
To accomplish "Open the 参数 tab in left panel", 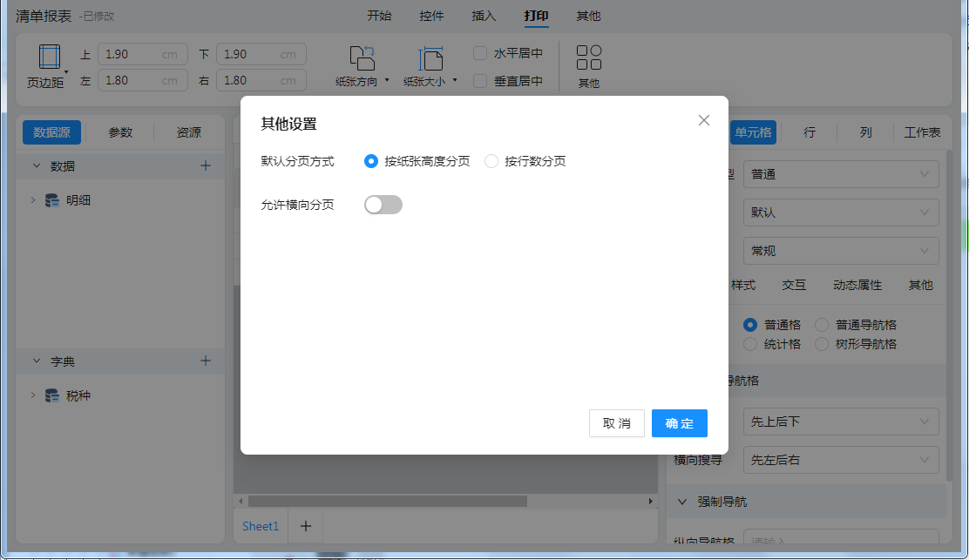I will pyautogui.click(x=120, y=132).
